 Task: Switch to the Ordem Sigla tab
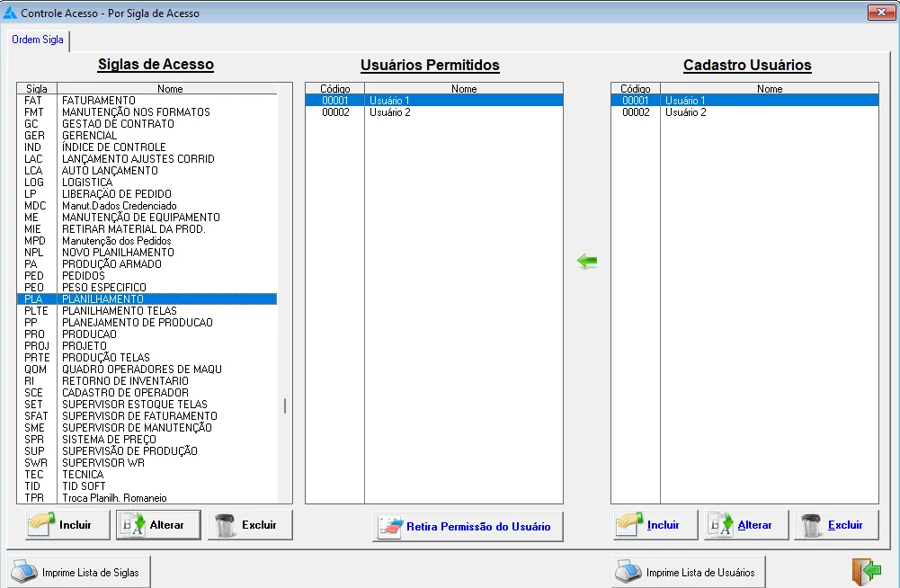click(38, 40)
